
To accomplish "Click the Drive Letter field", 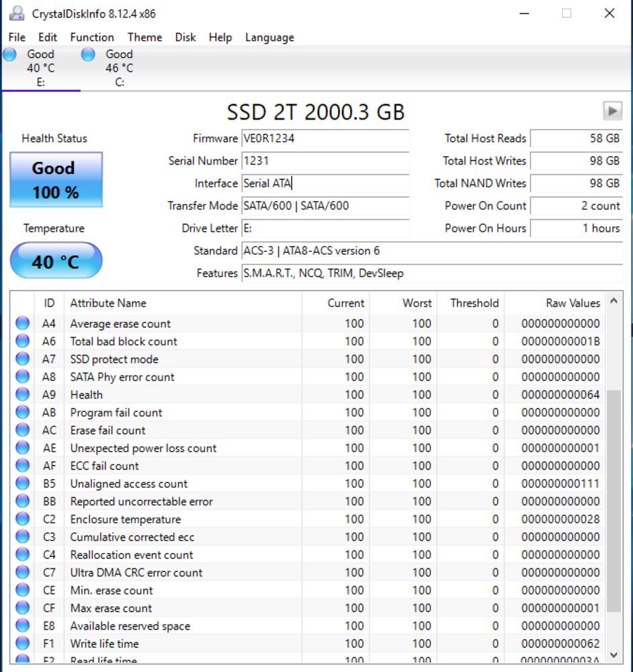I will [x=325, y=228].
